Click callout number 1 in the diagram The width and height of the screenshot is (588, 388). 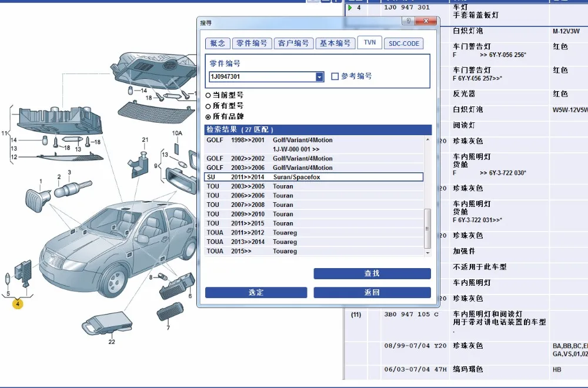point(41,182)
